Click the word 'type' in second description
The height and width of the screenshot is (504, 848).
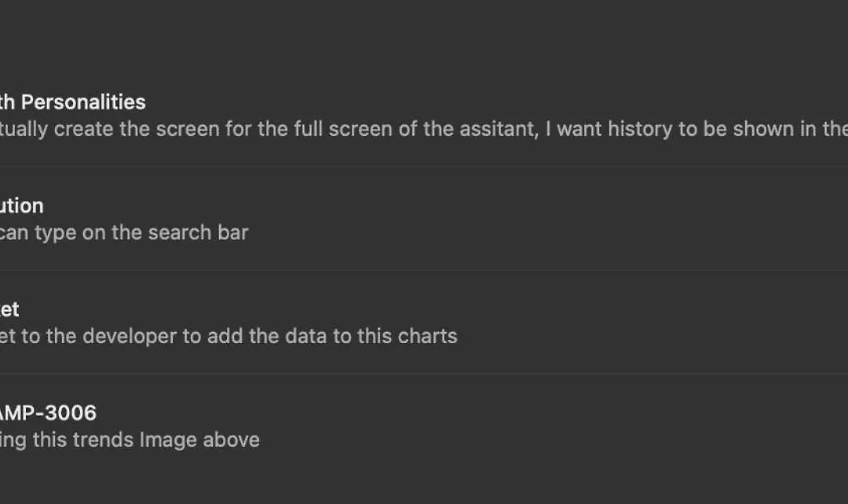pyautogui.click(x=55, y=233)
